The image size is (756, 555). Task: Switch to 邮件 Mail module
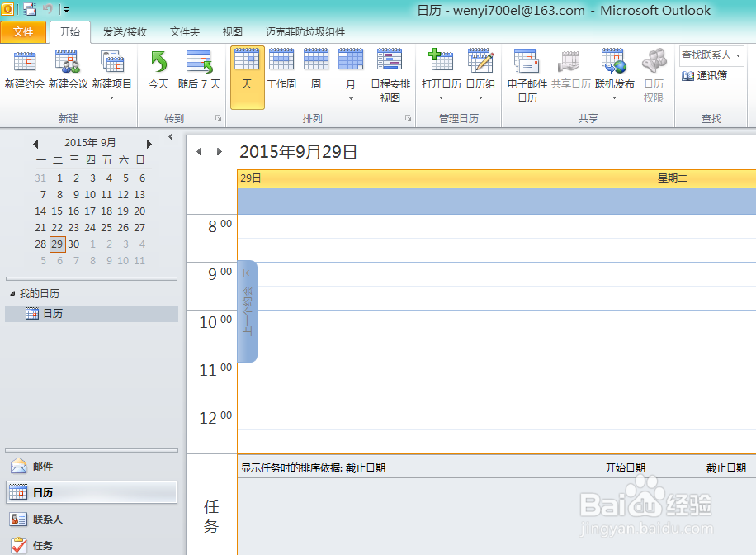pos(92,466)
